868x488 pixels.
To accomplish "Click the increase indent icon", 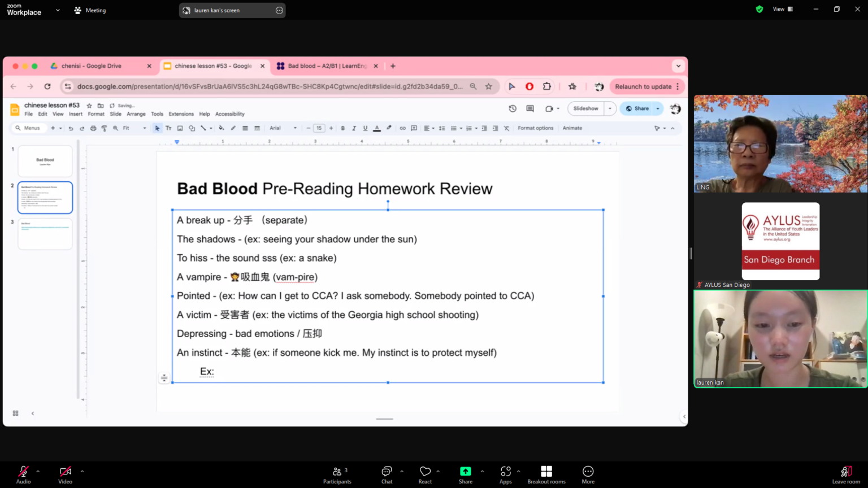I will click(495, 128).
